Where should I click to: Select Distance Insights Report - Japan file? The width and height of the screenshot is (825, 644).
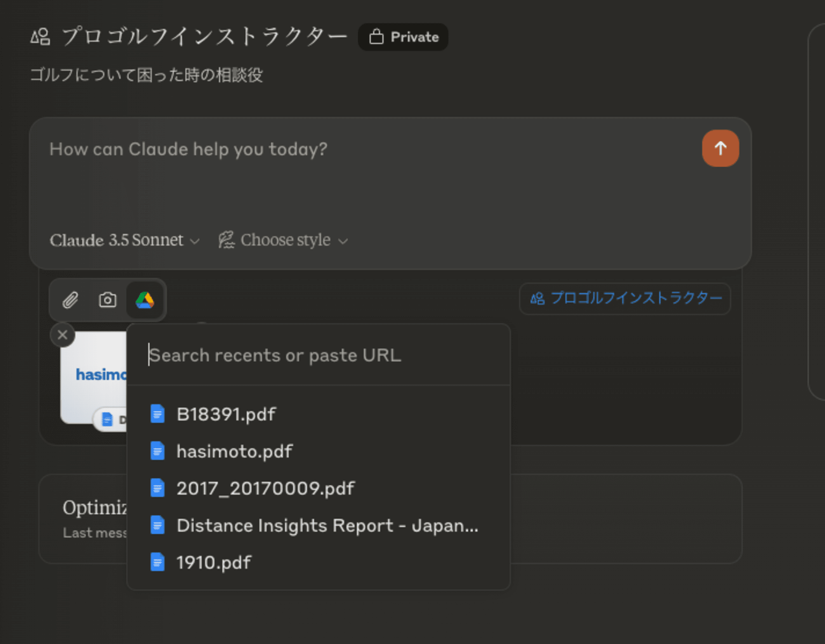(318, 525)
